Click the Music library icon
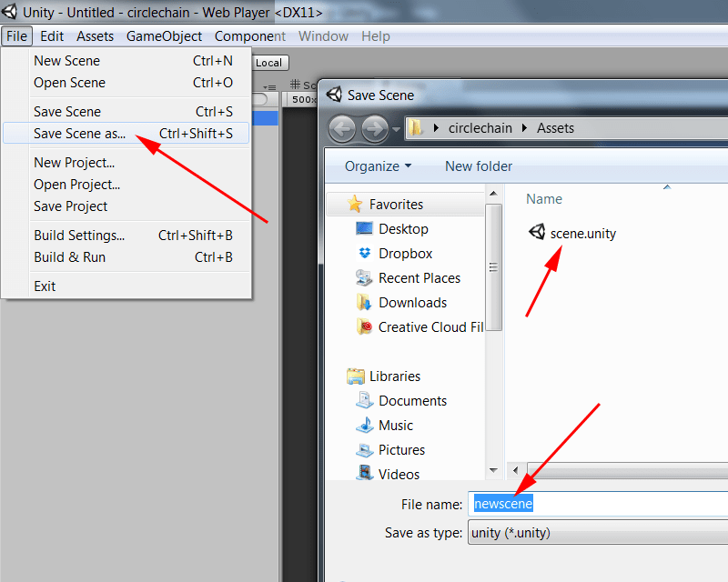This screenshot has height=582, width=728. point(365,425)
